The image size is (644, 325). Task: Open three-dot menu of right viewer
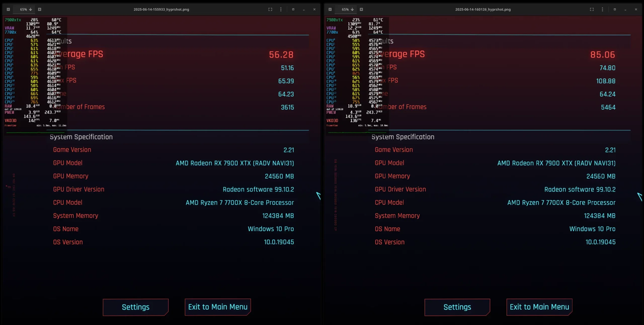pyautogui.click(x=602, y=9)
